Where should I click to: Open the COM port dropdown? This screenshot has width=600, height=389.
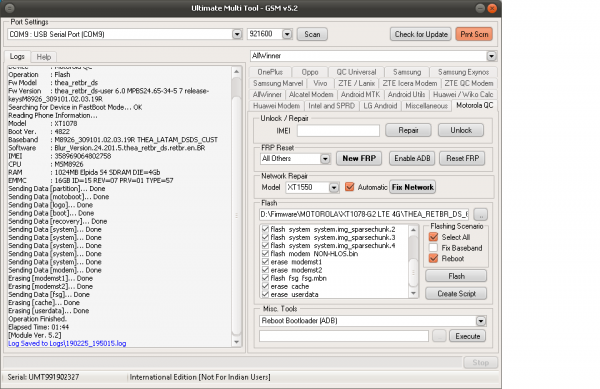pos(237,34)
